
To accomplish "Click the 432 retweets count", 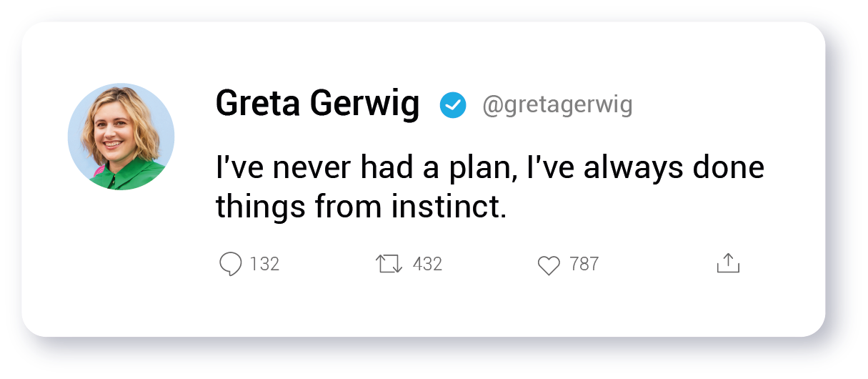I will pos(427,264).
